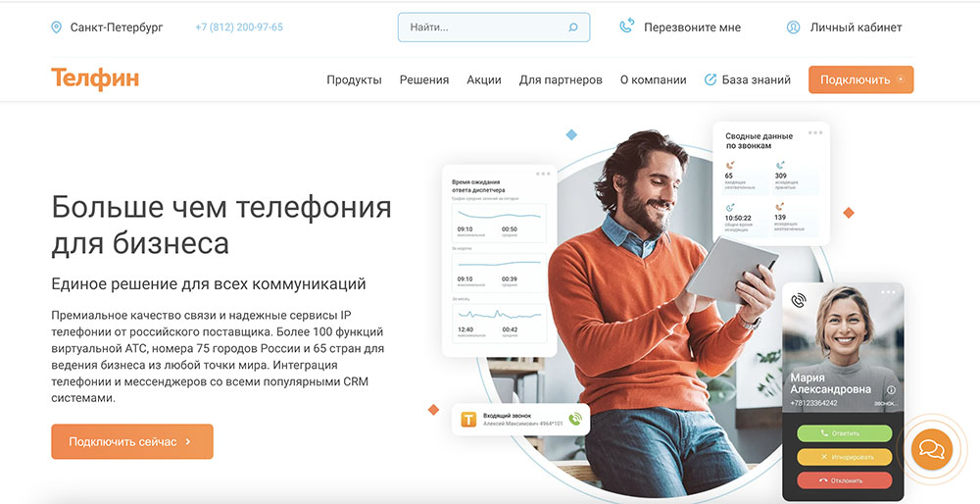Click the location pin icon beside Санкт-Петербург
The image size is (980, 504).
coord(56,27)
